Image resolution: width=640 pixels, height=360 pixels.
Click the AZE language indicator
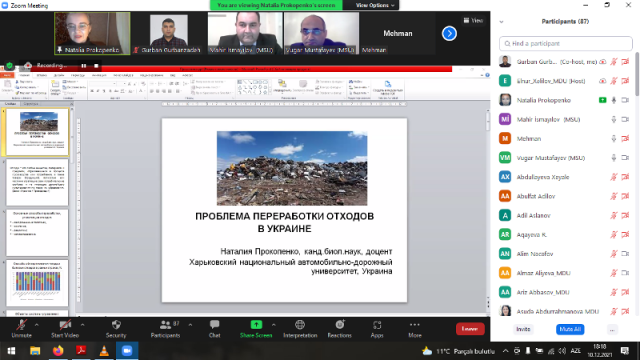(576, 351)
